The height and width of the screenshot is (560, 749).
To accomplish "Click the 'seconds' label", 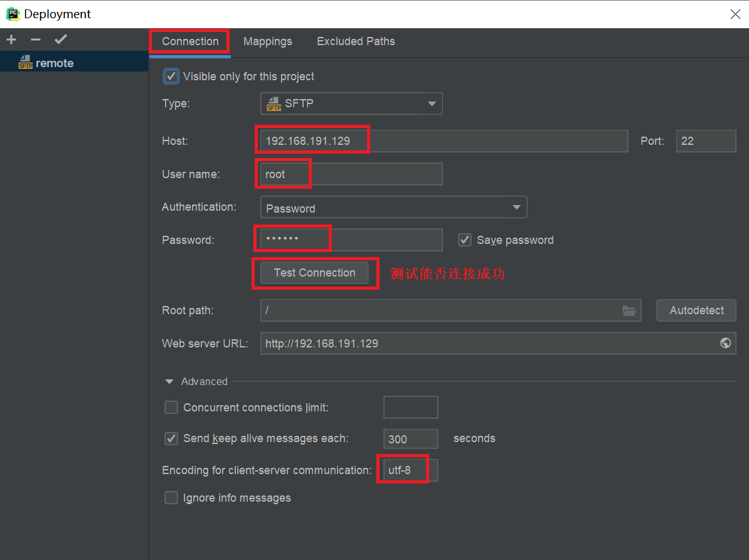I will tap(474, 438).
